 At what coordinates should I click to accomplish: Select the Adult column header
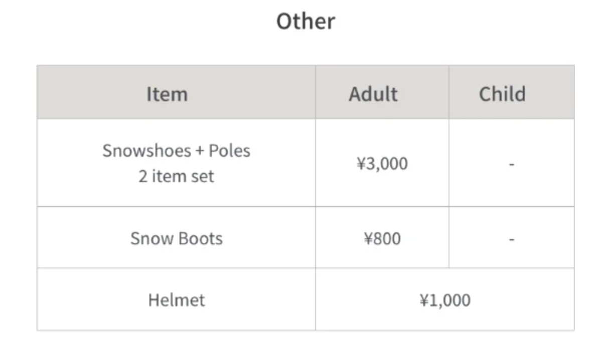[x=373, y=94]
